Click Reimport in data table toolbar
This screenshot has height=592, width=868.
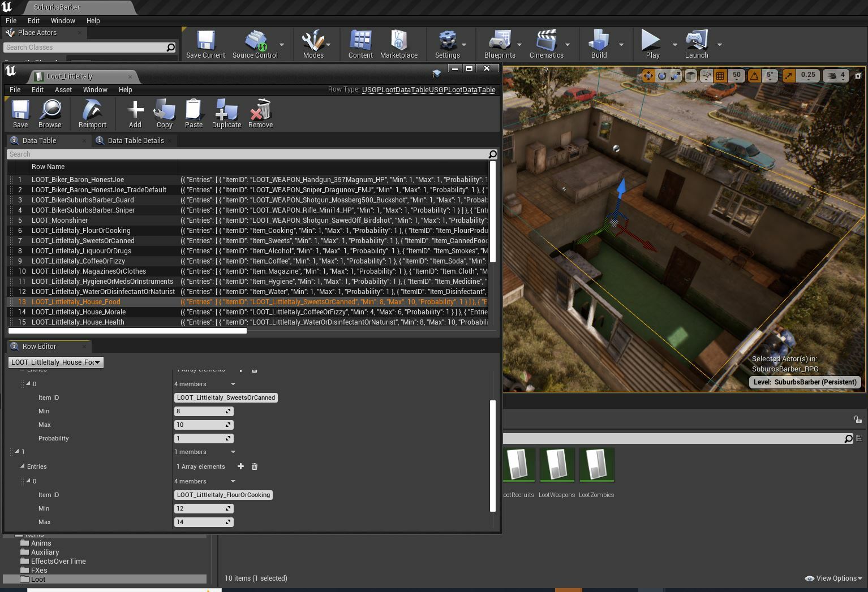point(92,114)
